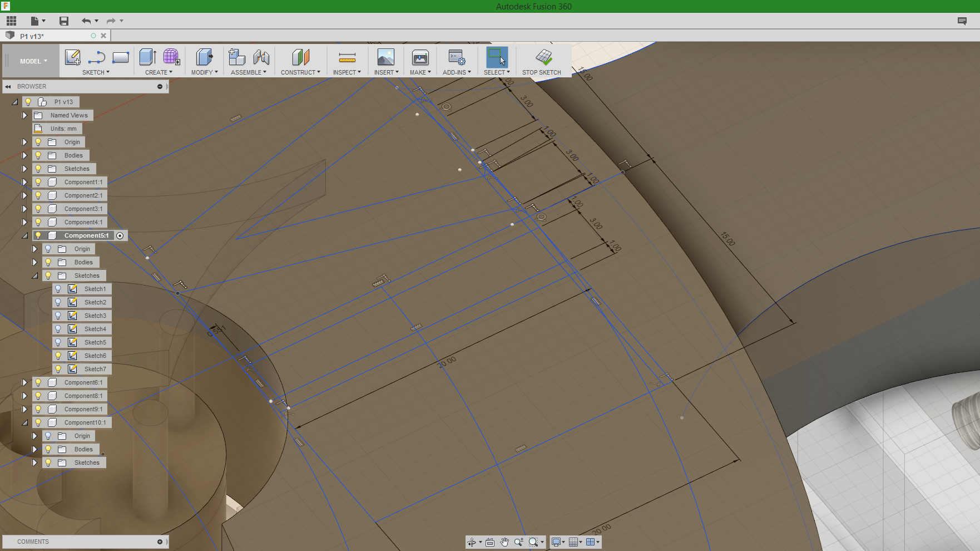The image size is (980, 551).
Task: Open the CONSTRUCT menu
Action: [300, 72]
